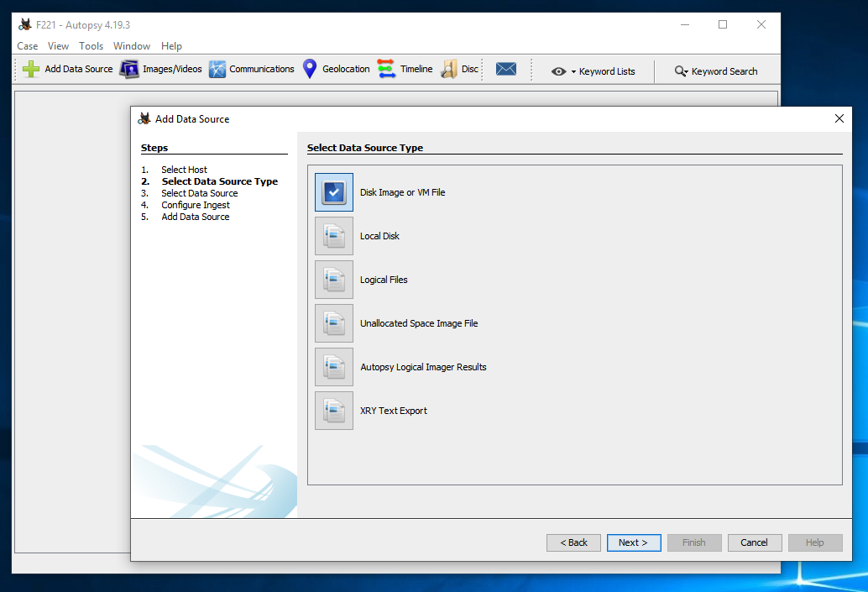Image resolution: width=868 pixels, height=592 pixels.
Task: Open the Case menu
Action: click(28, 46)
